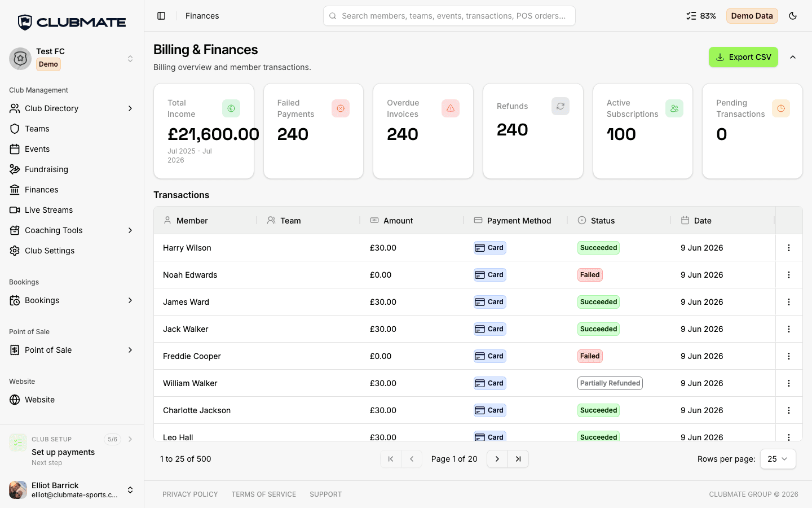Open row actions for Charlotte Jackson
The height and width of the screenshot is (508, 812).
tap(789, 410)
